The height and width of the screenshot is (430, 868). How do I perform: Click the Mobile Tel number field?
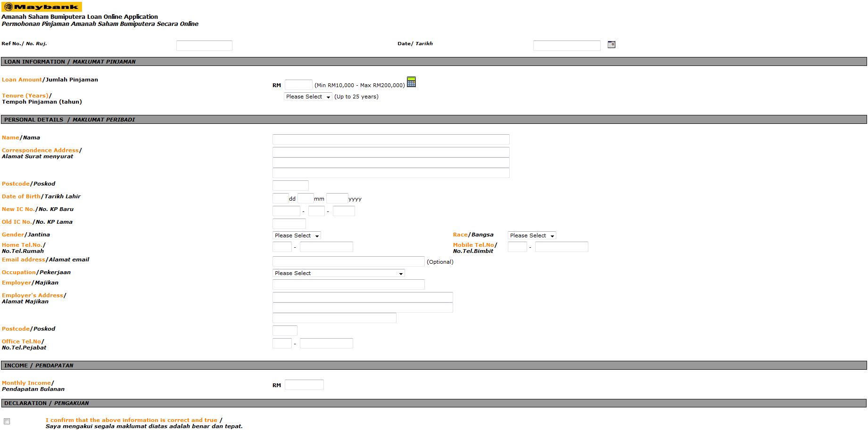click(561, 247)
